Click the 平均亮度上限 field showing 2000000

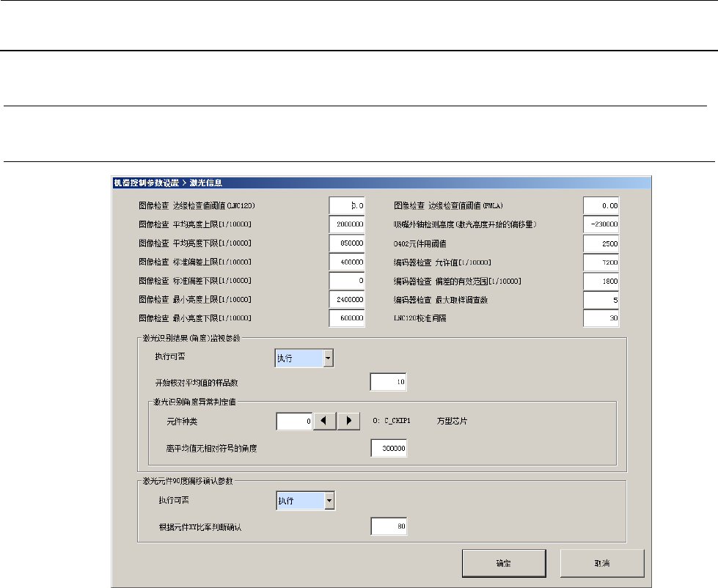pyautogui.click(x=348, y=224)
